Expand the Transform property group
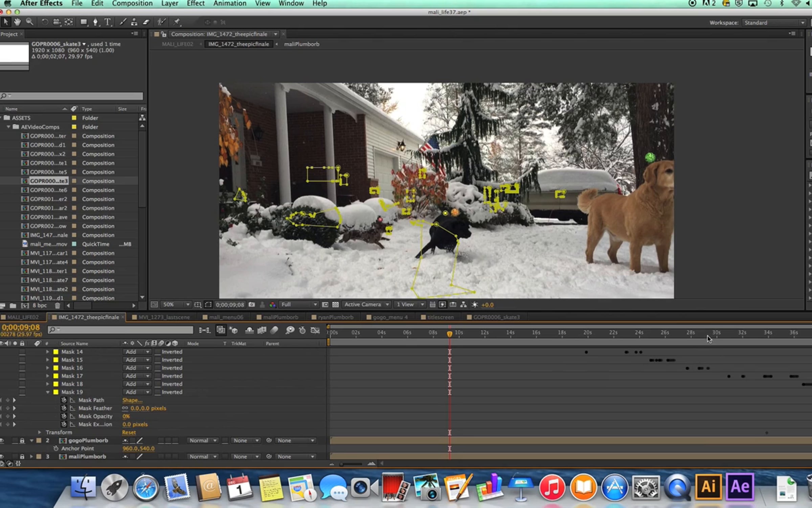812x508 pixels. coord(40,432)
